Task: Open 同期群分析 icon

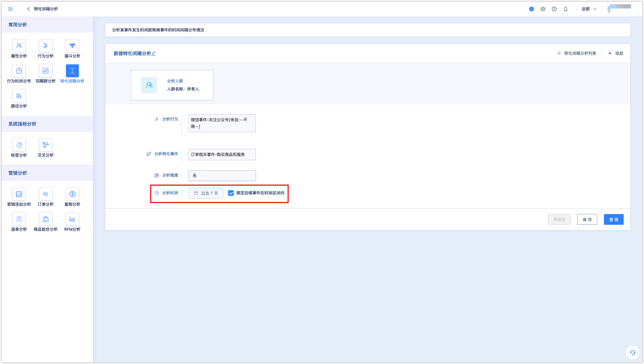Action: (x=46, y=71)
